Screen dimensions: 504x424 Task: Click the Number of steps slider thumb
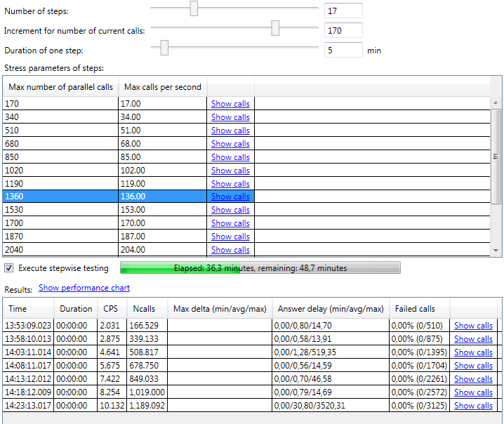click(x=194, y=8)
